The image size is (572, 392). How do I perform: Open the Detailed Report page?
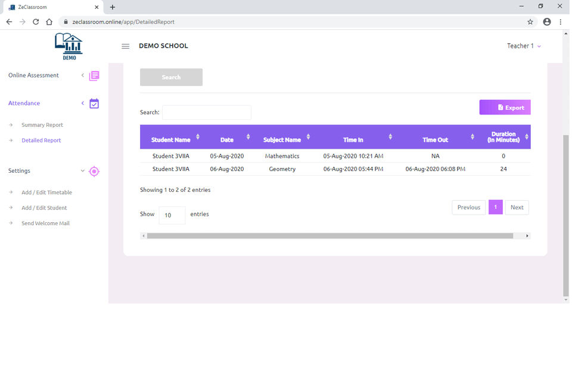tap(41, 141)
